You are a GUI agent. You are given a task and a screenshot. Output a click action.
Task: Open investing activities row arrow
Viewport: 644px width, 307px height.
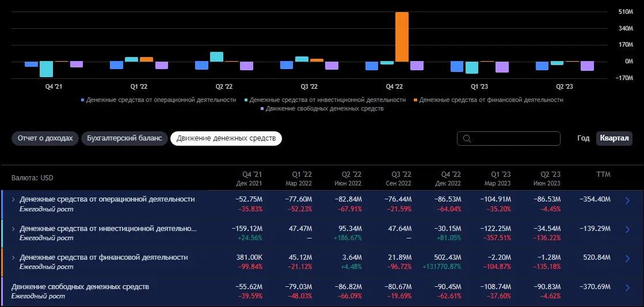[x=627, y=229]
